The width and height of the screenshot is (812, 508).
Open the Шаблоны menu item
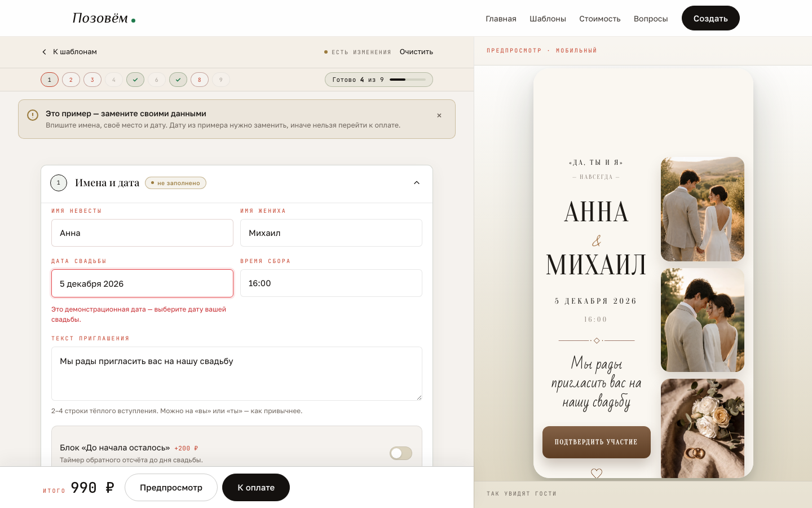(548, 19)
